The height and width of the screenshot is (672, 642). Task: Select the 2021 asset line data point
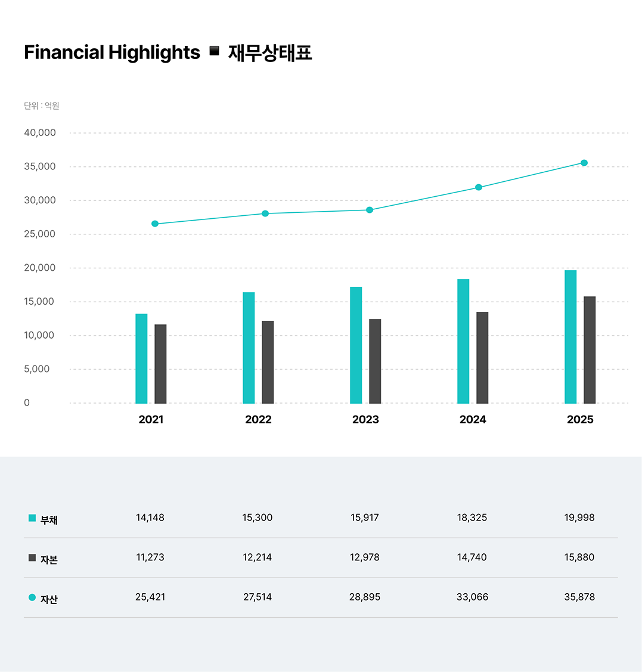tap(155, 224)
